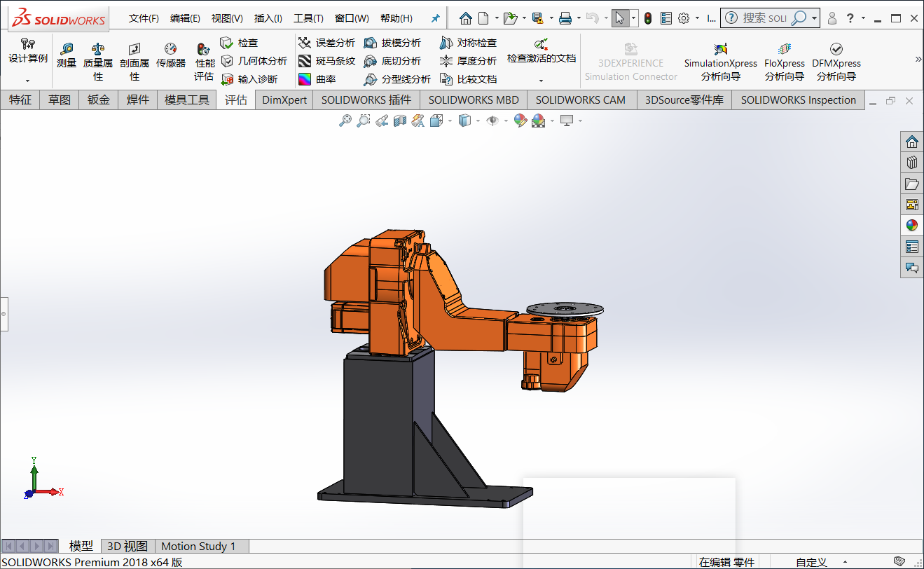
Task: Open the 工具(T) menu
Action: pos(308,18)
